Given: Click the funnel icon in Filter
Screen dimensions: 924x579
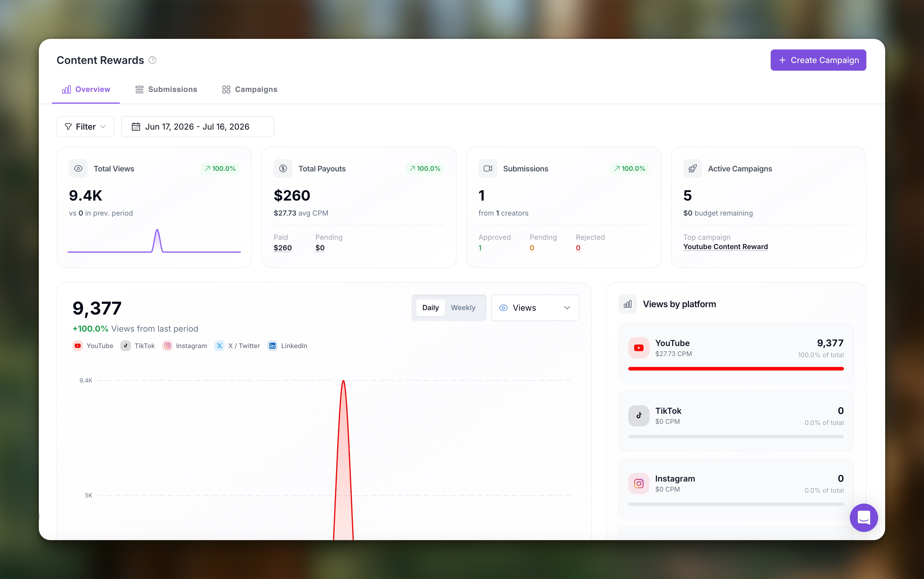Looking at the screenshot, I should point(68,126).
